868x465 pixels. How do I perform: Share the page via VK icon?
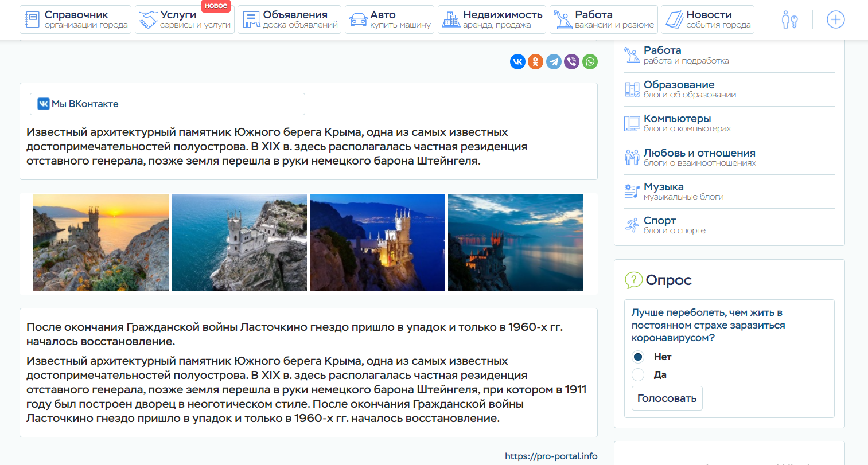(517, 62)
